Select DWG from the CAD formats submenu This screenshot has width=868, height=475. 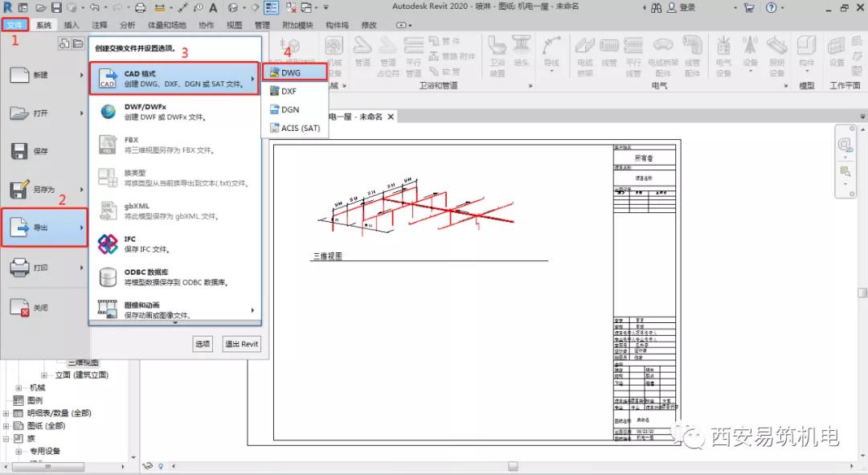tap(294, 72)
